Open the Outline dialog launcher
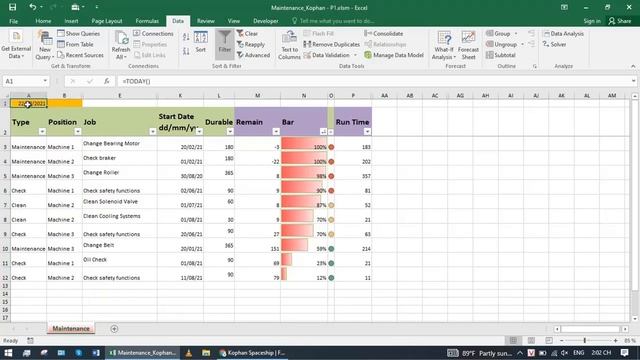This screenshot has width=640, height=360. point(534,66)
